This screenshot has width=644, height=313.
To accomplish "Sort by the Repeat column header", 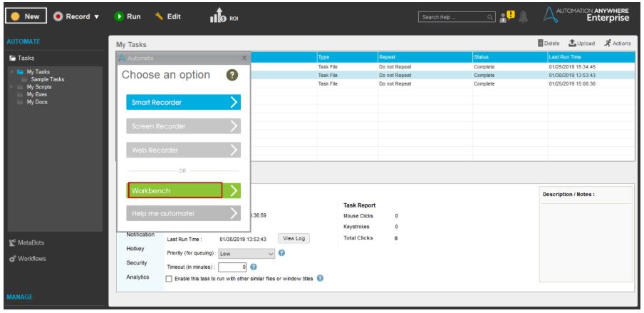I will (x=425, y=57).
